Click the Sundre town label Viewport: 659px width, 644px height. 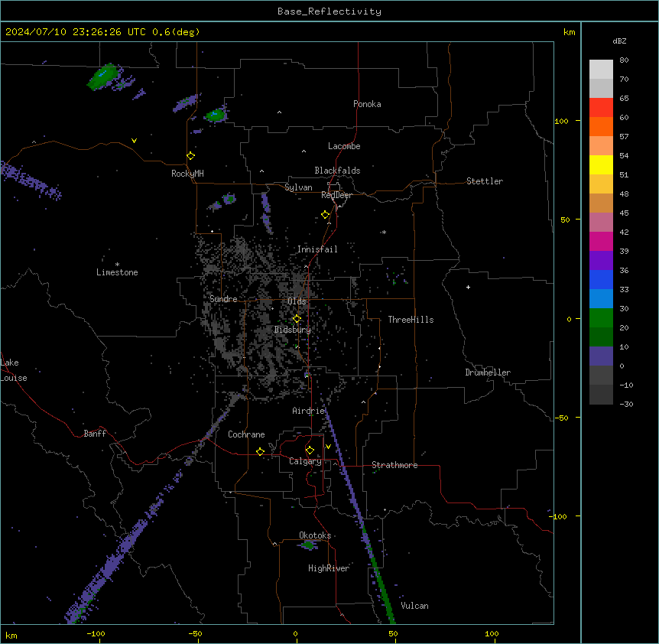pyautogui.click(x=223, y=299)
